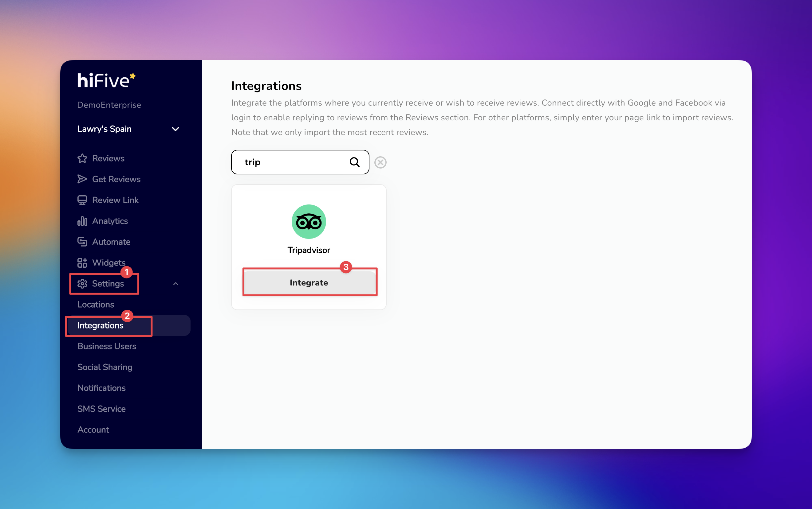Select Business Users in the sidebar
Image resolution: width=812 pixels, height=509 pixels.
[x=106, y=346]
